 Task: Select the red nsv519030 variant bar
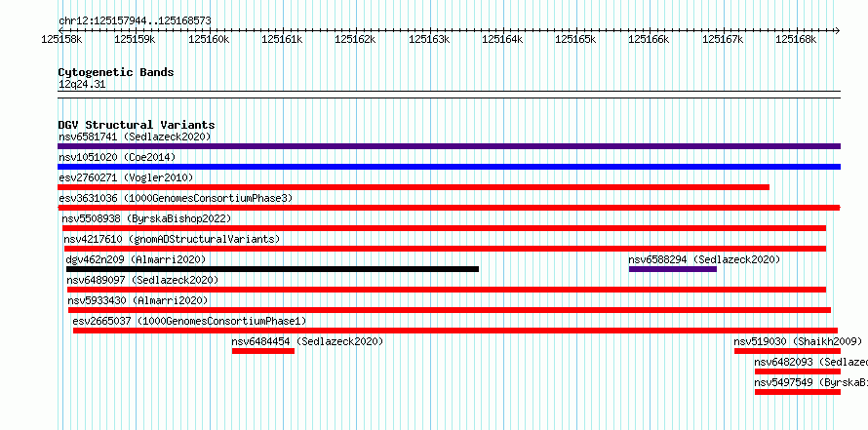click(x=788, y=351)
